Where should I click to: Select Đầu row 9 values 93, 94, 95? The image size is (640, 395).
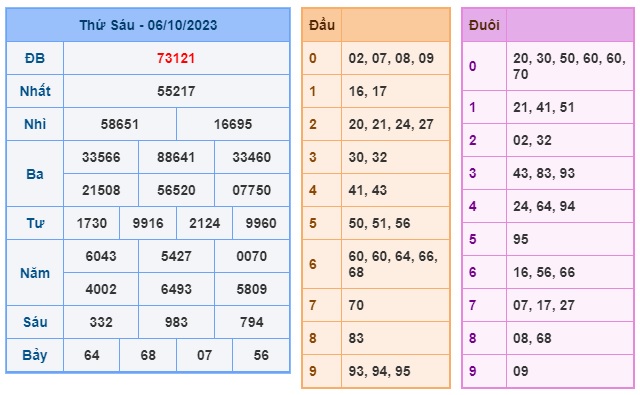click(379, 371)
